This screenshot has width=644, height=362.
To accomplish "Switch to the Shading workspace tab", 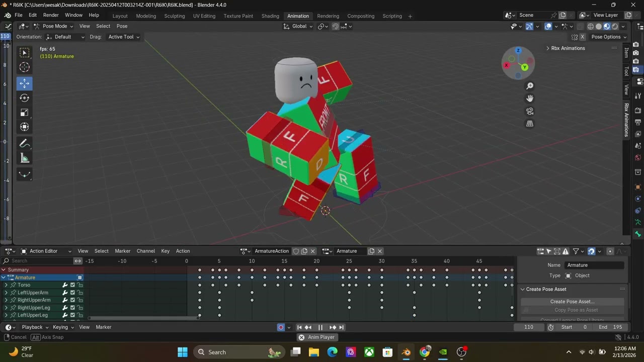I will [x=270, y=16].
